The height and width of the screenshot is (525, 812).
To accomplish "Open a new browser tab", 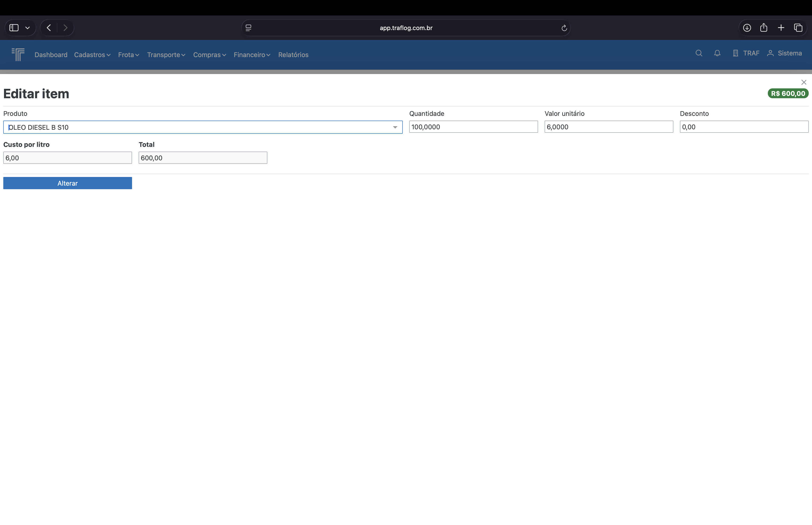I will click(x=781, y=28).
